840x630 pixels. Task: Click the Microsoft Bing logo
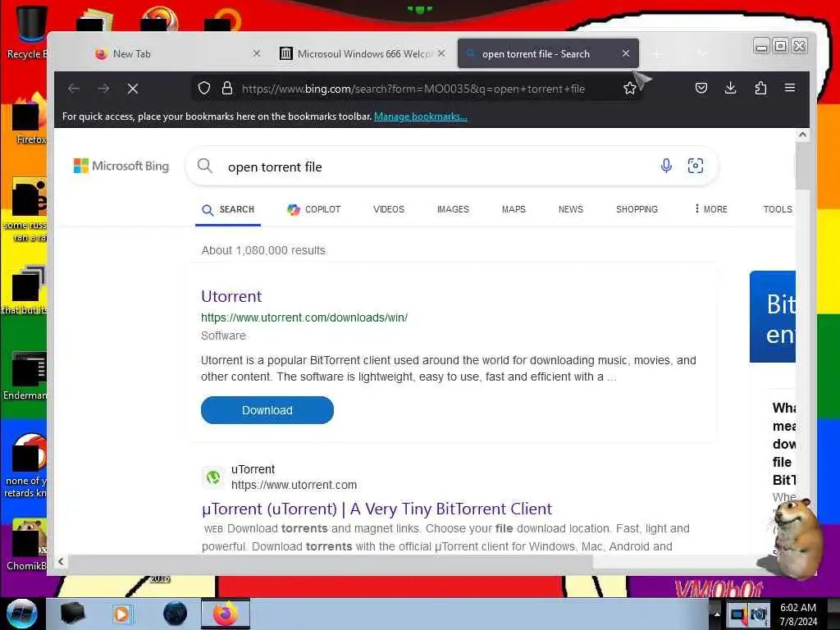[121, 166]
